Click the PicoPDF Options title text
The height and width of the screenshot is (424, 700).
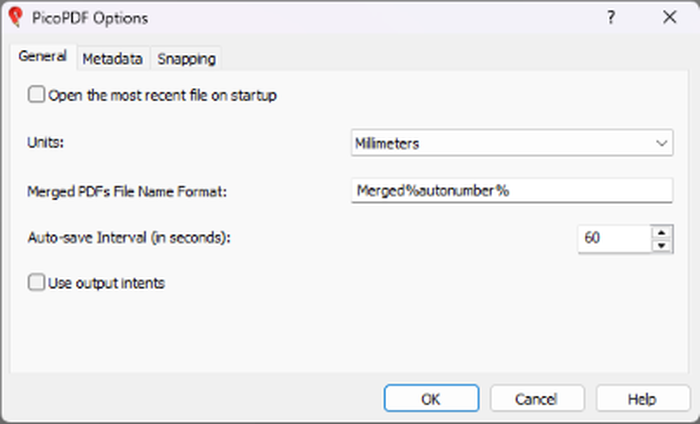click(90, 18)
